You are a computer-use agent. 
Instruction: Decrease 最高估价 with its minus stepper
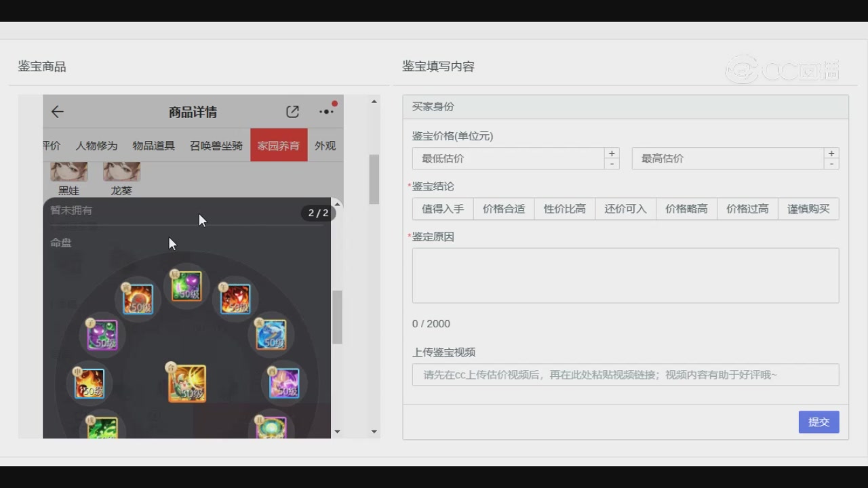831,164
